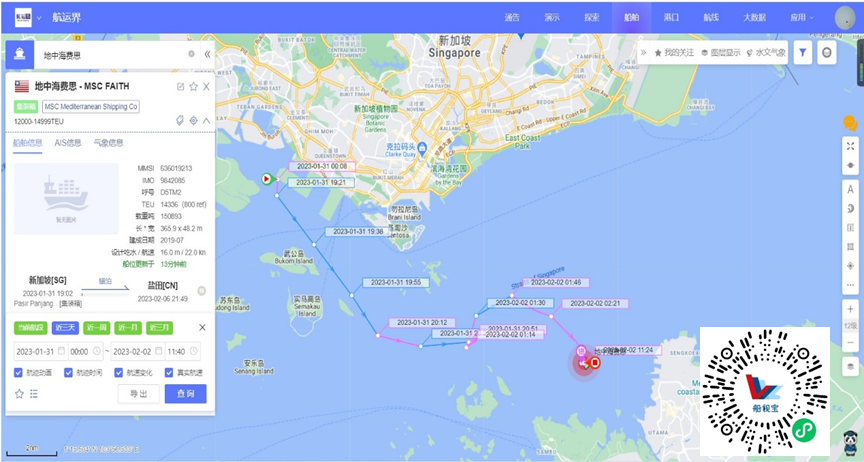Click the ship search icon beside search box
The width and height of the screenshot is (864, 462).
[x=20, y=54]
